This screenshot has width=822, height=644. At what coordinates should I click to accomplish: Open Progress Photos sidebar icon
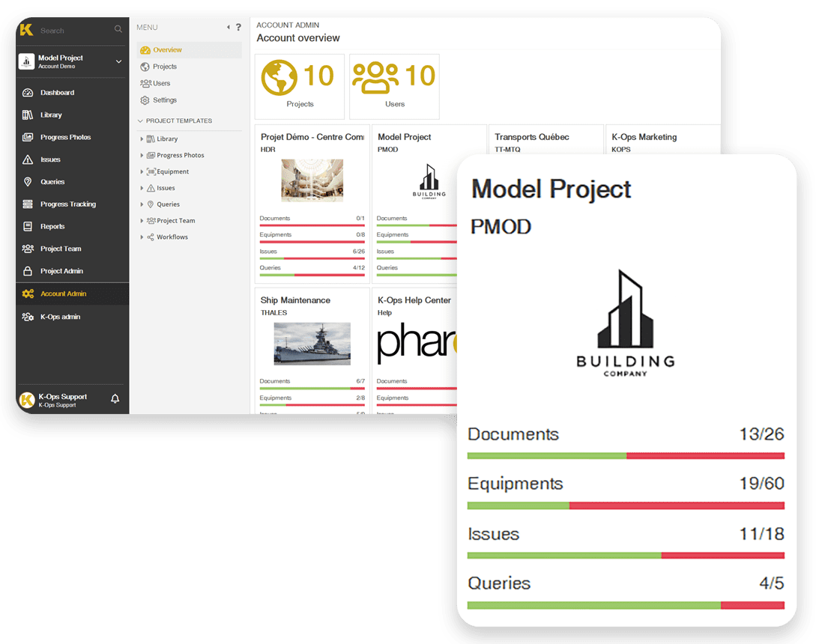tap(28, 137)
